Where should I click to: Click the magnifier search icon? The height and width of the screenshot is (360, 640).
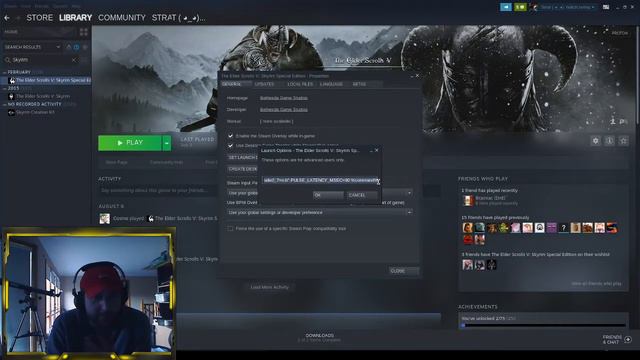(7, 60)
